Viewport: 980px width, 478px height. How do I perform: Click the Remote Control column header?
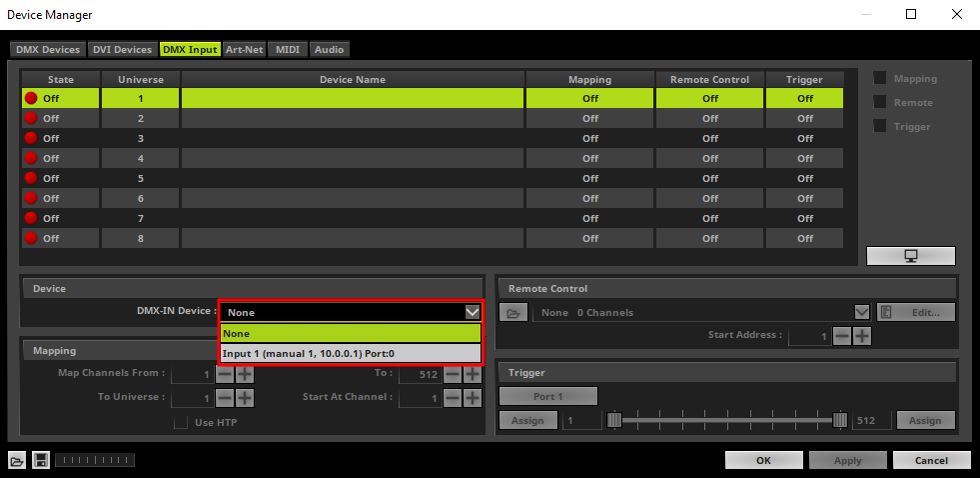click(x=710, y=79)
